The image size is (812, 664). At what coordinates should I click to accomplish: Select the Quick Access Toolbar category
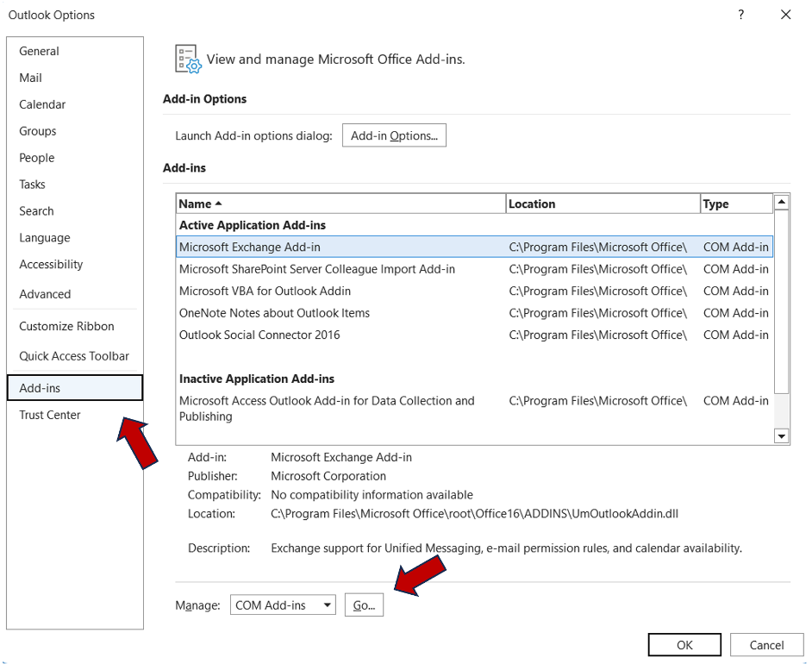(x=74, y=356)
